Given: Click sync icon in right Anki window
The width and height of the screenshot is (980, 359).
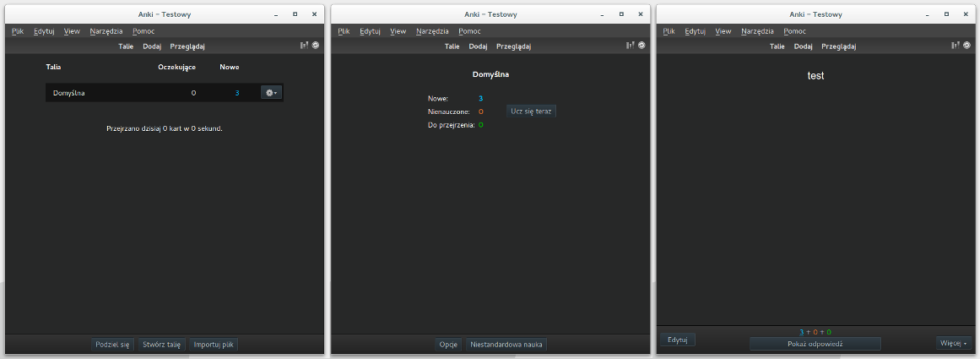Looking at the screenshot, I should pos(967,46).
